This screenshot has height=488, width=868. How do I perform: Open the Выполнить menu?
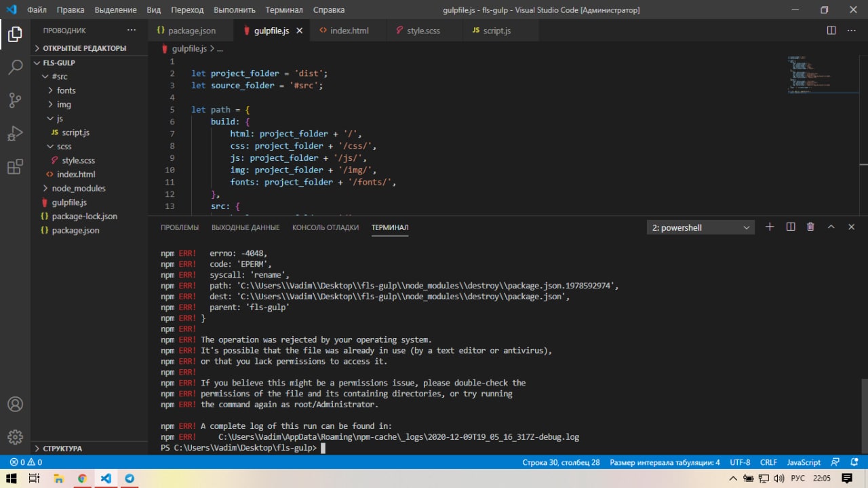tap(235, 10)
